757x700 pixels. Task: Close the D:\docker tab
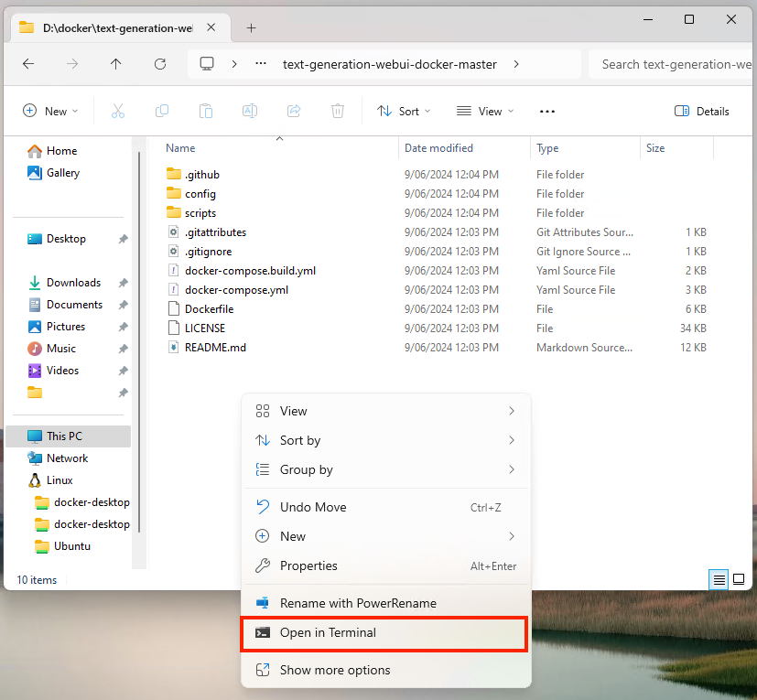[211, 27]
